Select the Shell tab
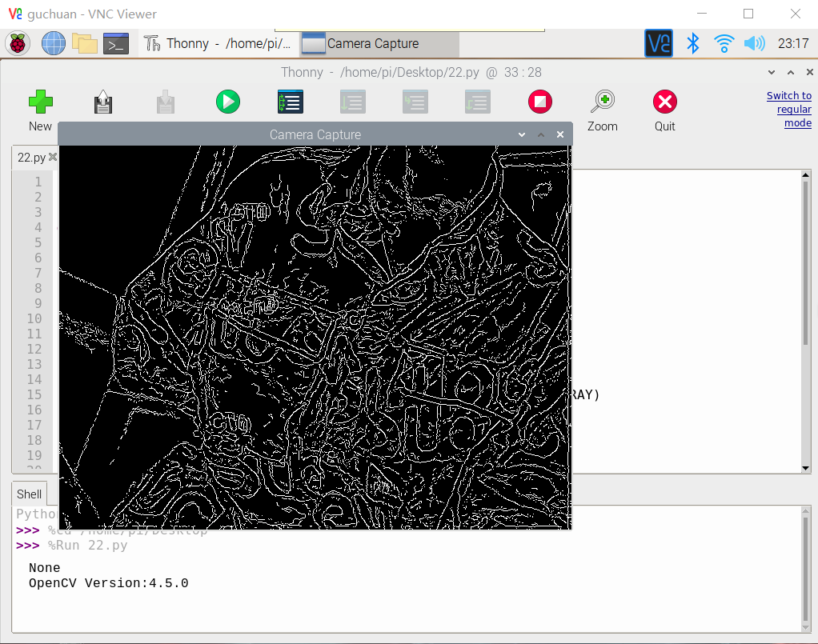818x644 pixels. point(29,494)
